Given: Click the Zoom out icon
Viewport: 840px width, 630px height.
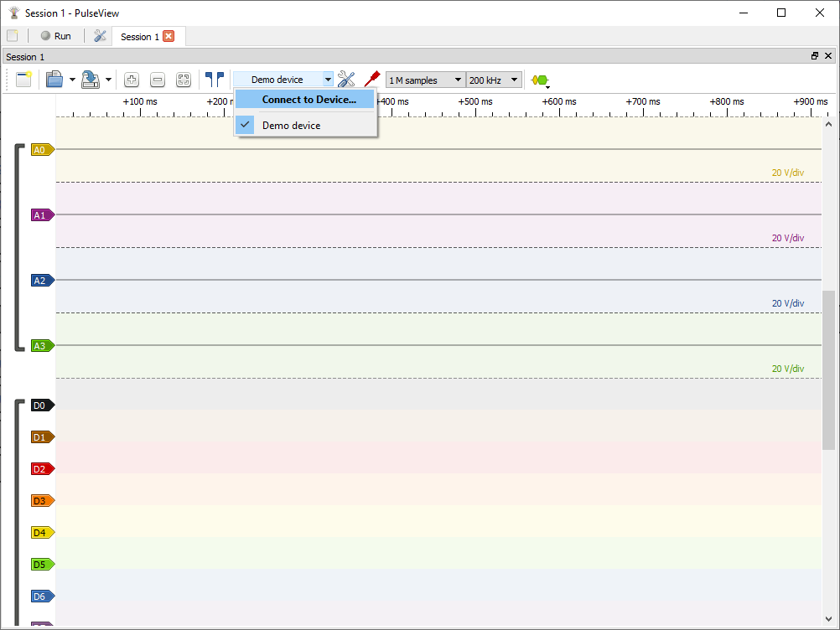Looking at the screenshot, I should point(158,80).
